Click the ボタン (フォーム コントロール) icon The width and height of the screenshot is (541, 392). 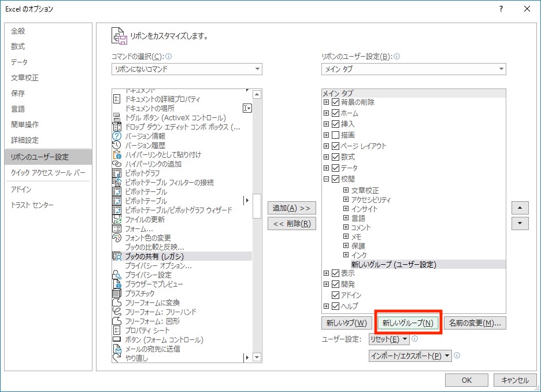pos(117,339)
